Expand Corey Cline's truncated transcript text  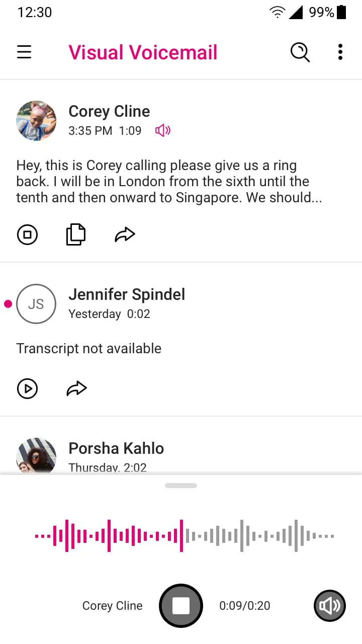pyautogui.click(x=169, y=182)
